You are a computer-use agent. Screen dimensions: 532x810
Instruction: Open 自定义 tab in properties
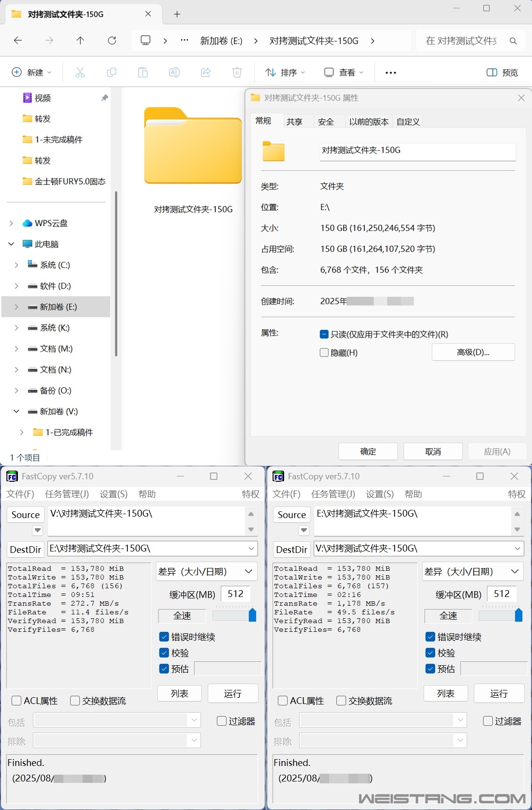click(x=408, y=122)
